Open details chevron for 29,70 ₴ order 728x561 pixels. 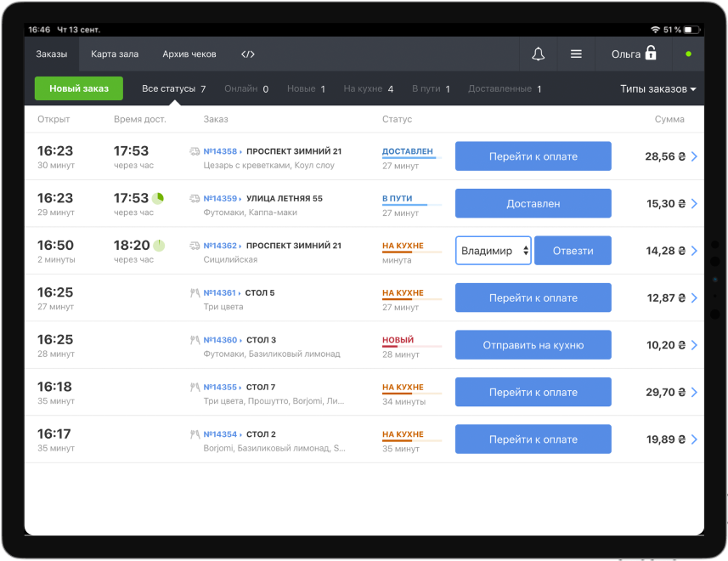click(694, 393)
